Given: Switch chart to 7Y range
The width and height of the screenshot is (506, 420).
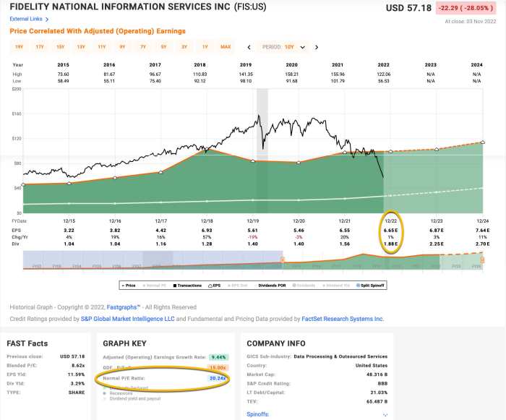Looking at the screenshot, I should click(x=143, y=47).
